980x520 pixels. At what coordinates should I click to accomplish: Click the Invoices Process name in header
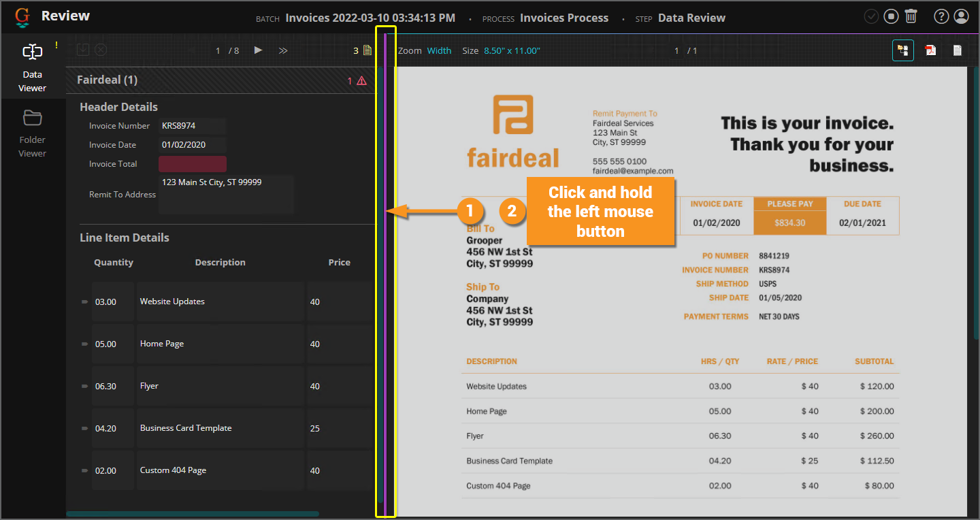(x=564, y=18)
